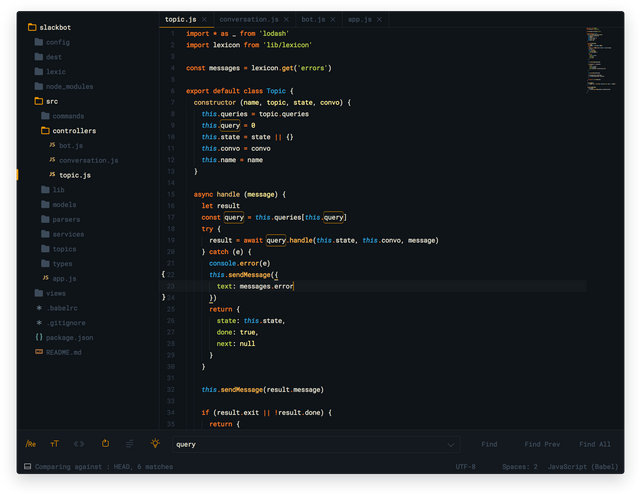Toggle whole word matching option
Image resolution: width=640 pixels, height=494 pixels.
pos(80,444)
